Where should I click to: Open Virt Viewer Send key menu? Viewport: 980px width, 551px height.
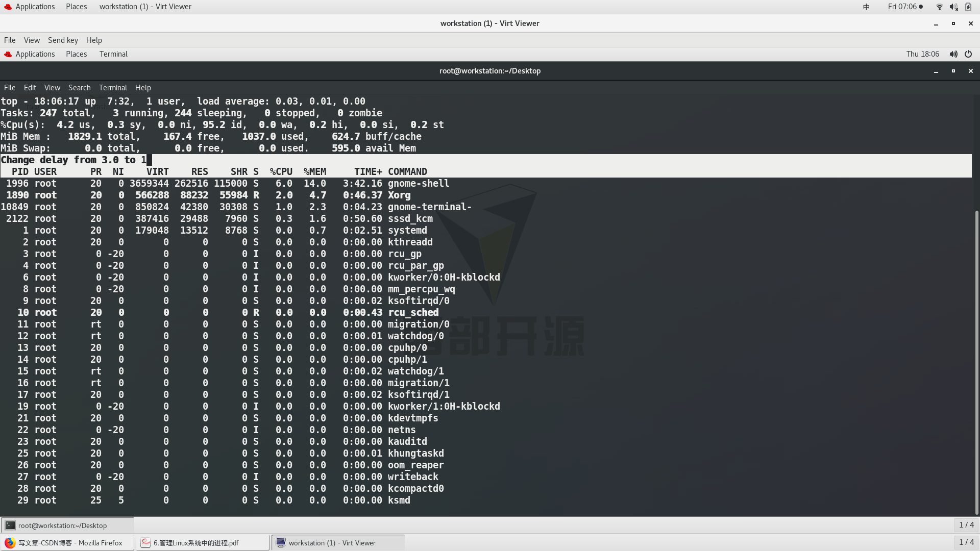point(63,40)
